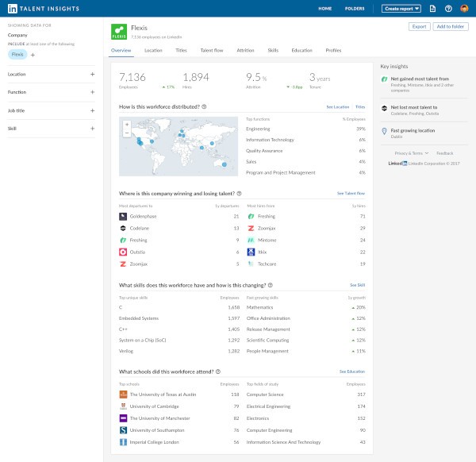476x462 pixels.
Task: Switch to the Education tab
Action: click(x=301, y=51)
